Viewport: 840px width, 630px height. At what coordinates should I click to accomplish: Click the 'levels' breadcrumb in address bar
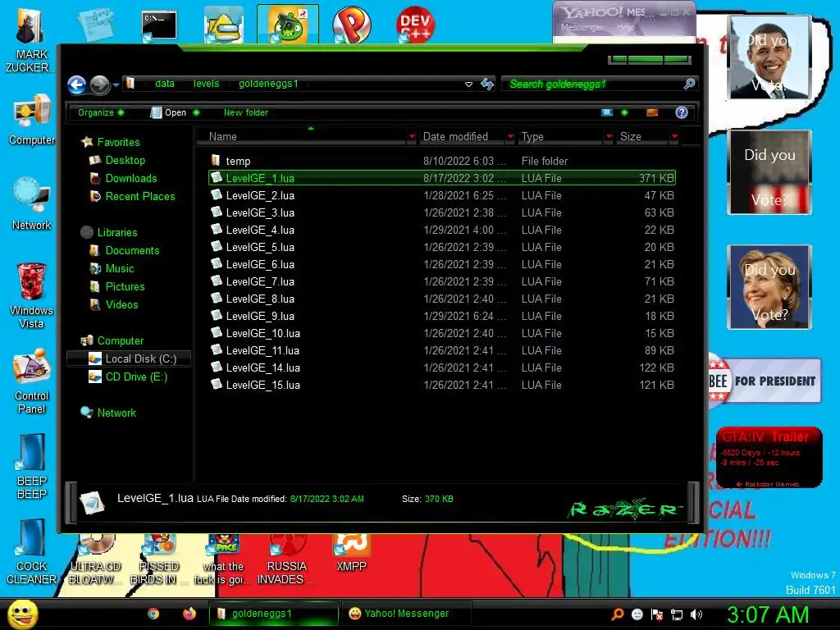tap(206, 84)
